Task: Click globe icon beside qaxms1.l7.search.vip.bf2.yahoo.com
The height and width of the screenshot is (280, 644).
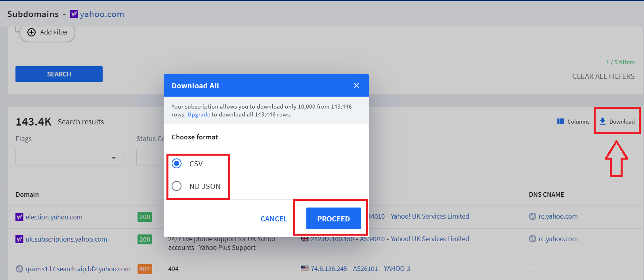Action: [19, 269]
